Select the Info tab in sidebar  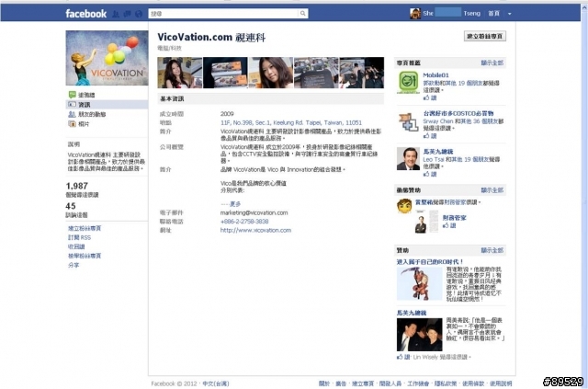[x=107, y=105]
